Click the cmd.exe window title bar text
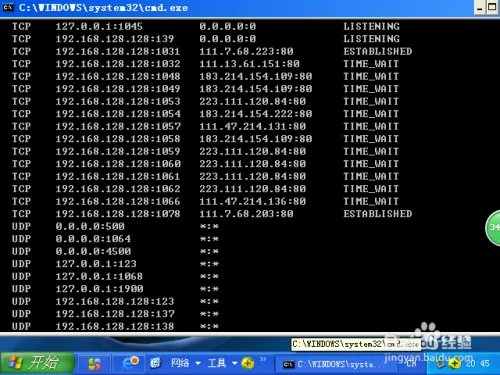The height and width of the screenshot is (375, 500). (x=103, y=8)
